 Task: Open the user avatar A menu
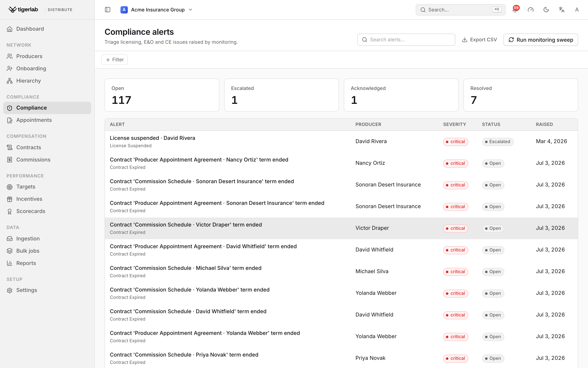577,10
